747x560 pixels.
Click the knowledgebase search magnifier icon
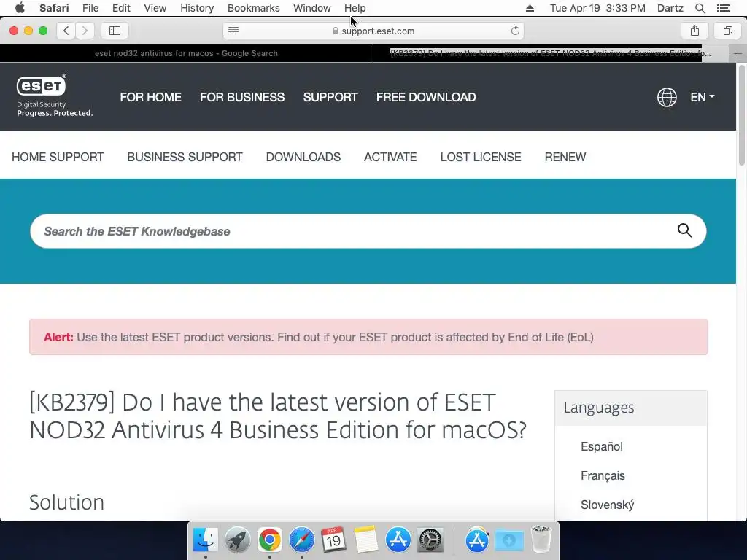tap(684, 231)
